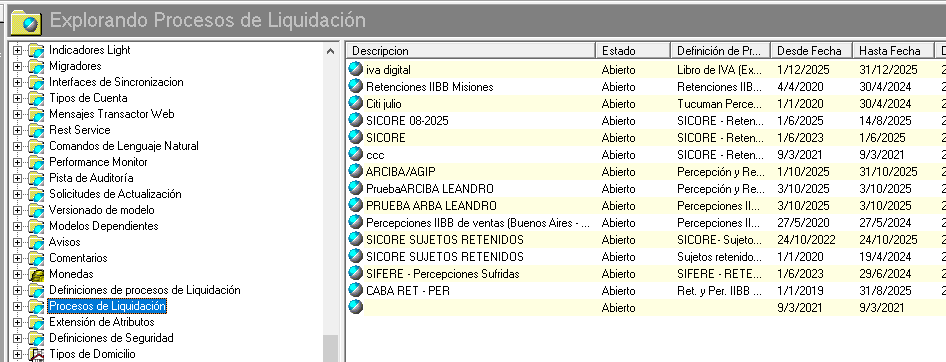The image size is (946, 362).
Task: Click the globe icon of CABA RET - PER
Action: tap(356, 290)
